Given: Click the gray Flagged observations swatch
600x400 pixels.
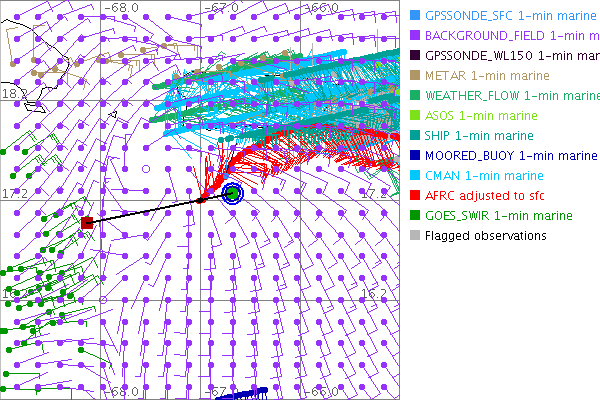Looking at the screenshot, I should coord(415,235).
